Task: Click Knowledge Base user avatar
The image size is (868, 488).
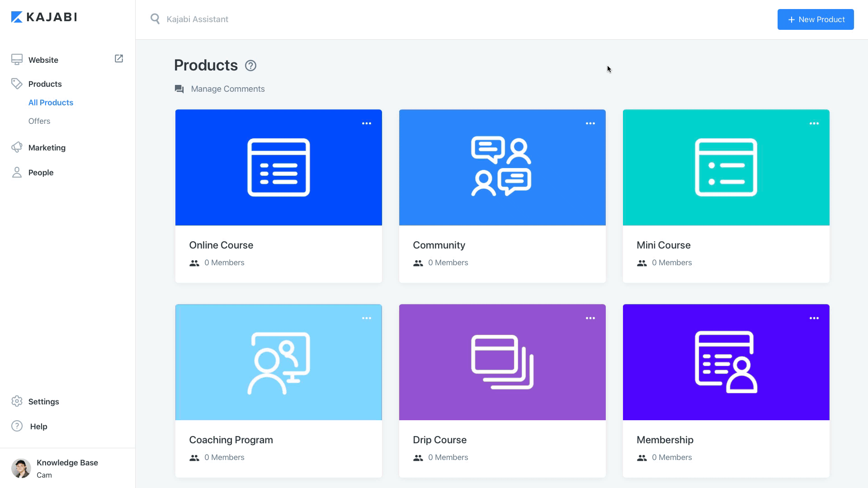Action: [21, 468]
